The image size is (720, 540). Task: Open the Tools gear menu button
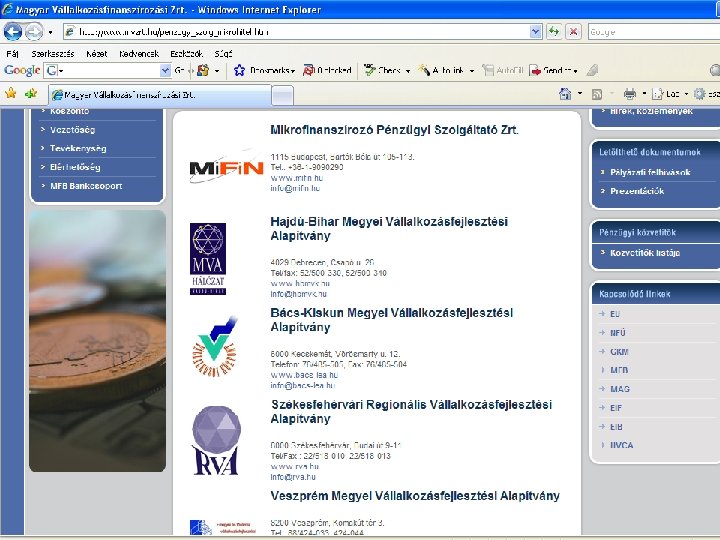click(706, 94)
